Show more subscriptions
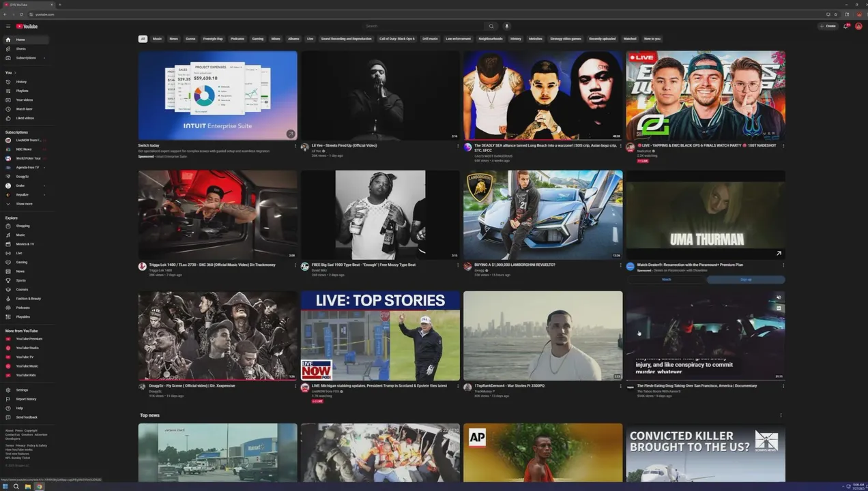The image size is (868, 491). [26, 204]
